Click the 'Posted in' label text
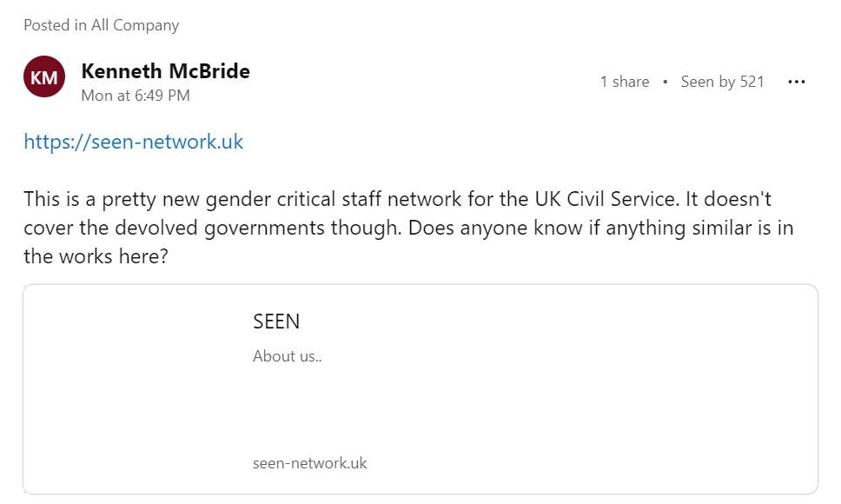The height and width of the screenshot is (504, 841). (56, 25)
